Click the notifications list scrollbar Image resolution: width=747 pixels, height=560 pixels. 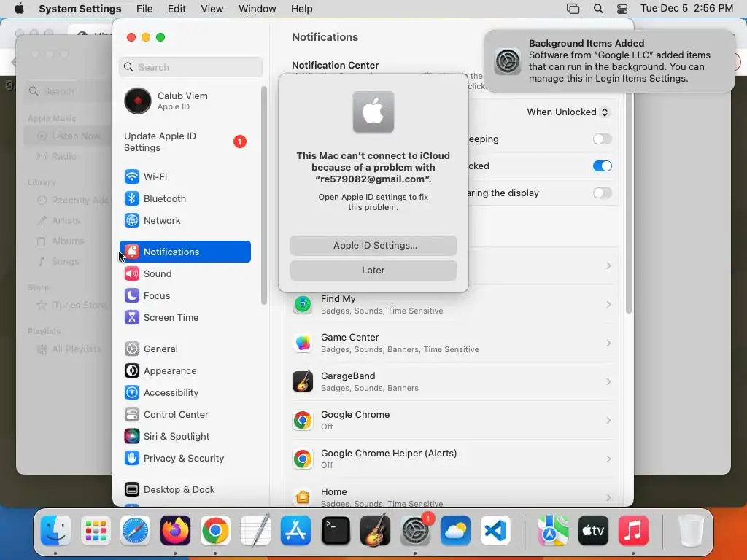click(629, 203)
